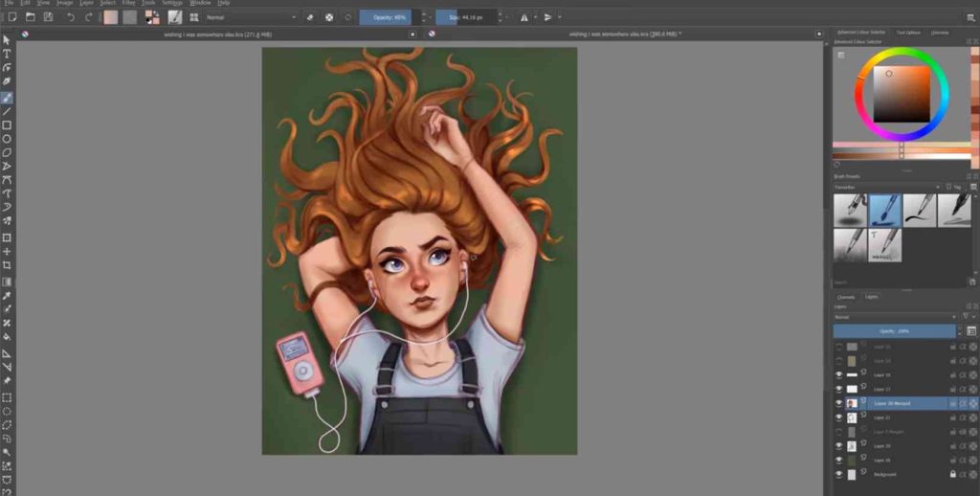This screenshot has height=496, width=980.
Task: Switch to the Overview tab
Action: pyautogui.click(x=940, y=33)
